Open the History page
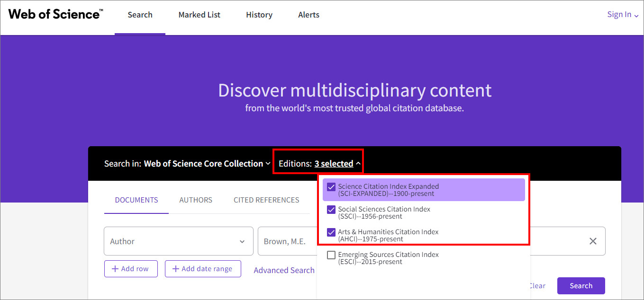Screen dimensions: 644x300 click(x=259, y=15)
